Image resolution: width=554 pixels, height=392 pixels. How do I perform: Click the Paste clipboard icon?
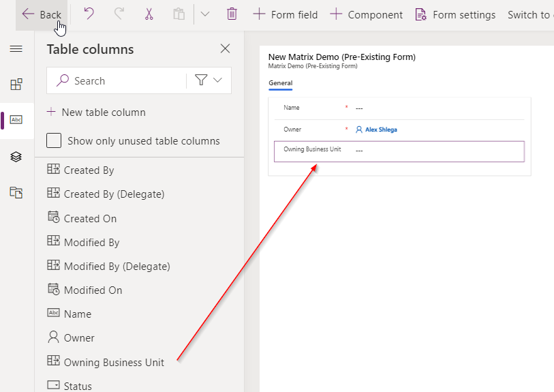tap(179, 14)
